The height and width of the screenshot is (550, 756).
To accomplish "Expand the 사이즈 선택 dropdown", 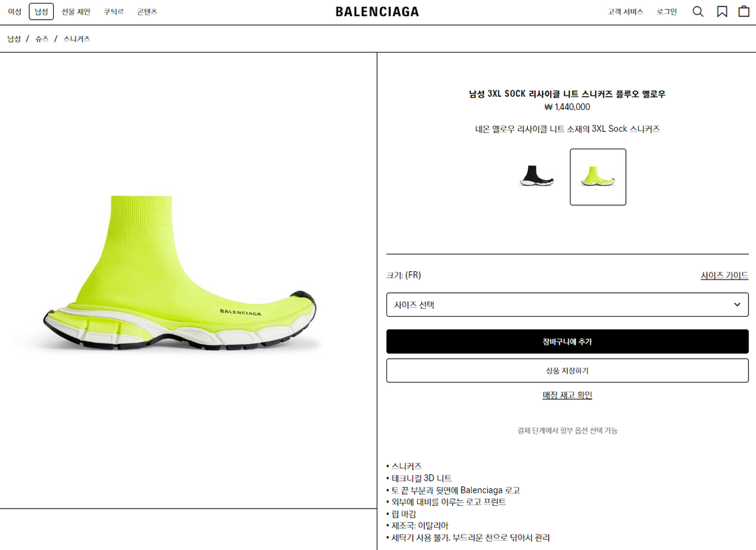I will coord(568,305).
